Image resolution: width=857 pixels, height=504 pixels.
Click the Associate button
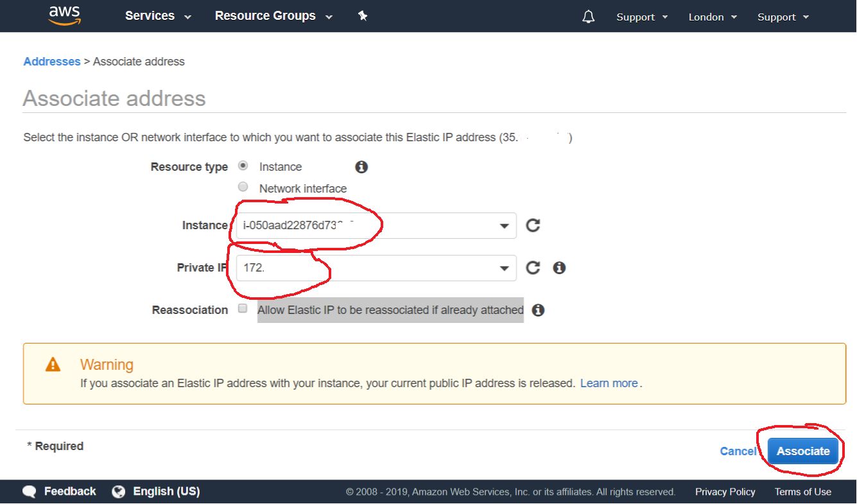pos(803,451)
